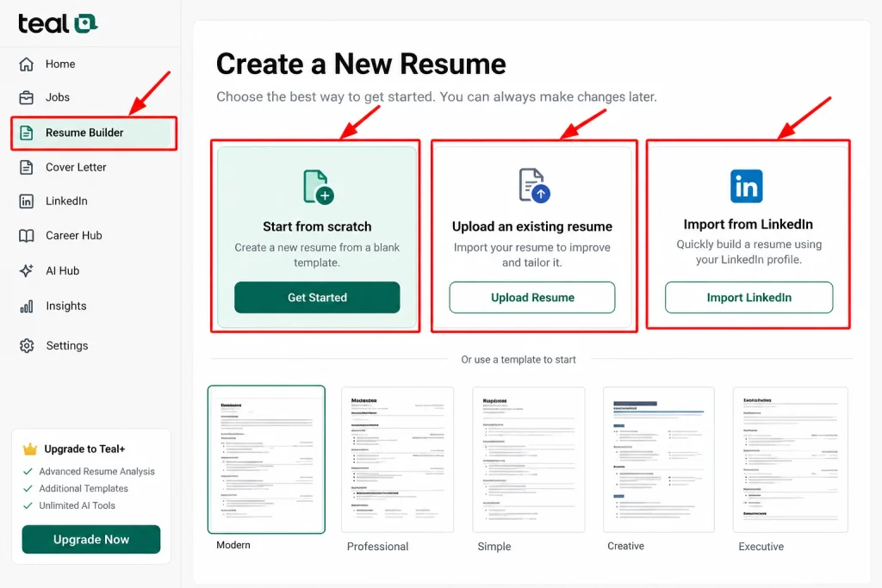Open Career Hub page

coord(74,236)
